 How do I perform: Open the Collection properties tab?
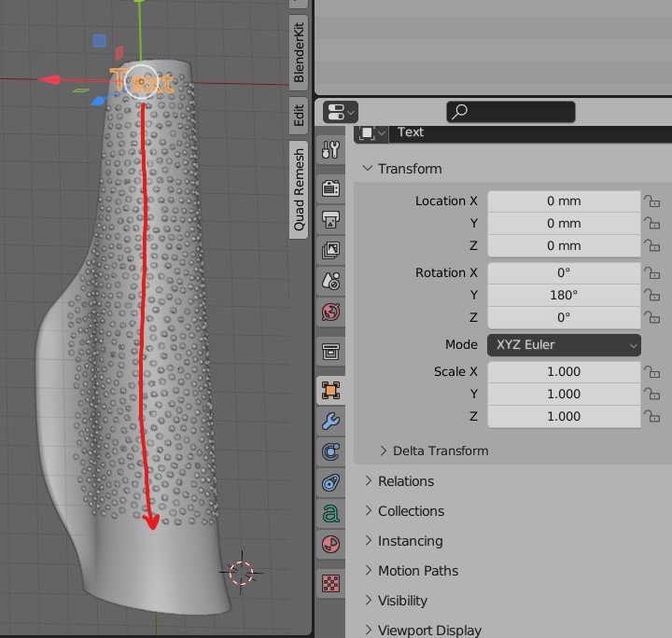click(330, 352)
